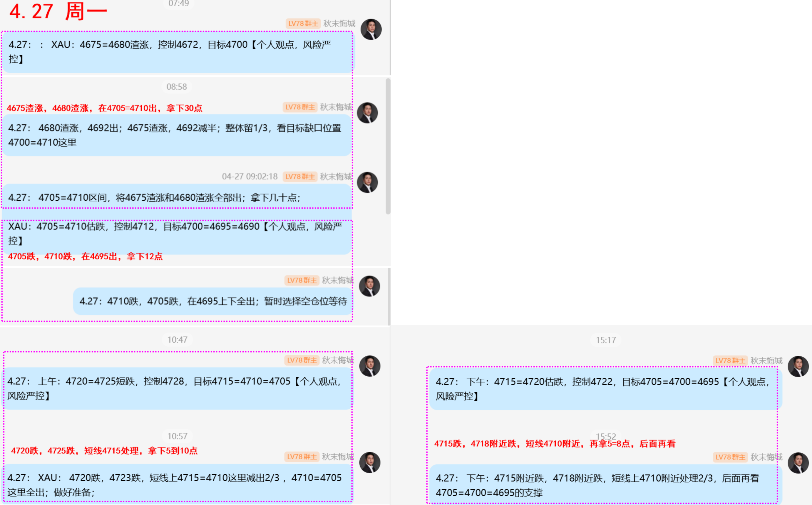Click the 10:47 timestamp pill

tap(178, 339)
